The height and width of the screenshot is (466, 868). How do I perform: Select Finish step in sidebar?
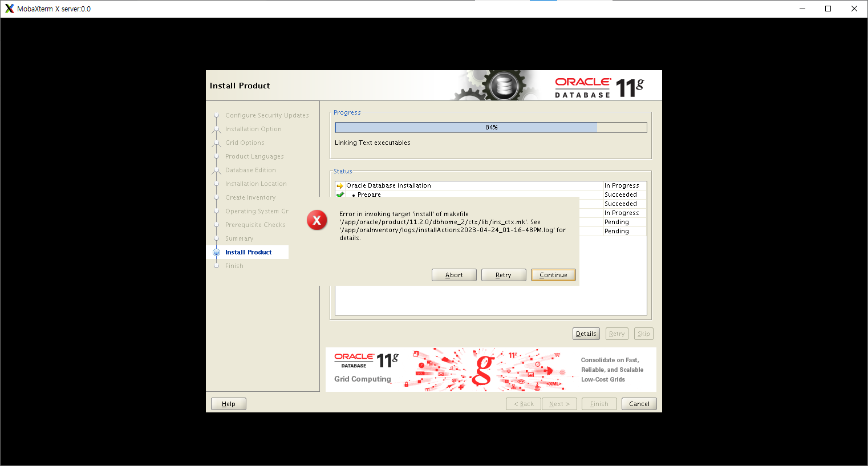point(234,266)
